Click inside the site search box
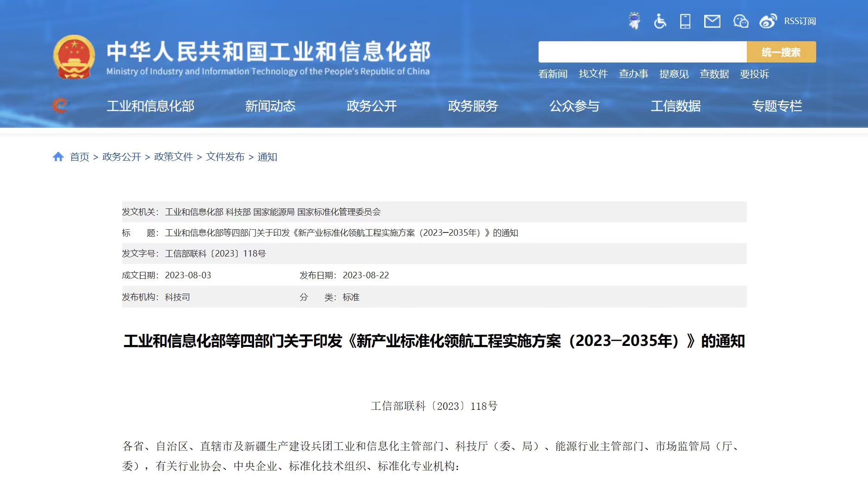Screen dimensions: 868x489 (642, 52)
